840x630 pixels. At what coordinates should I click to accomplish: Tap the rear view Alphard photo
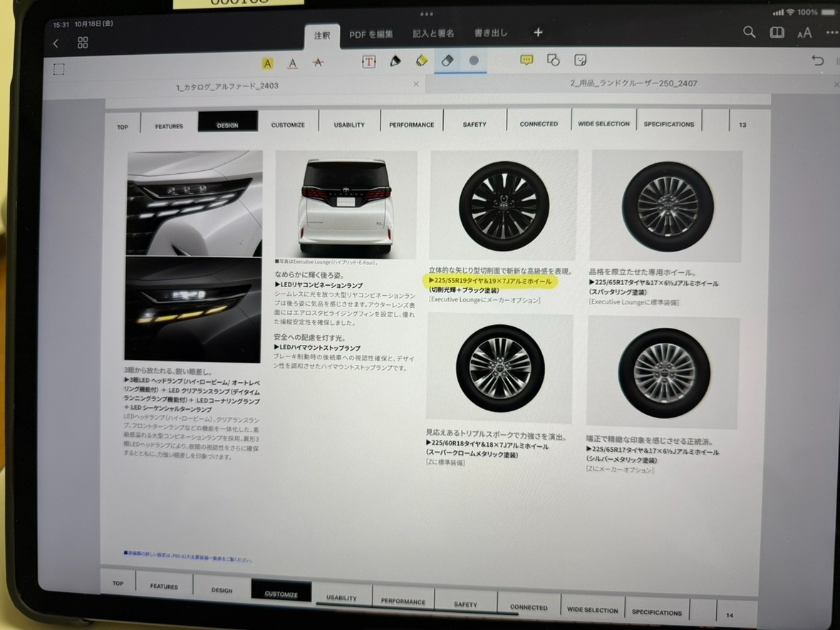[x=346, y=205]
